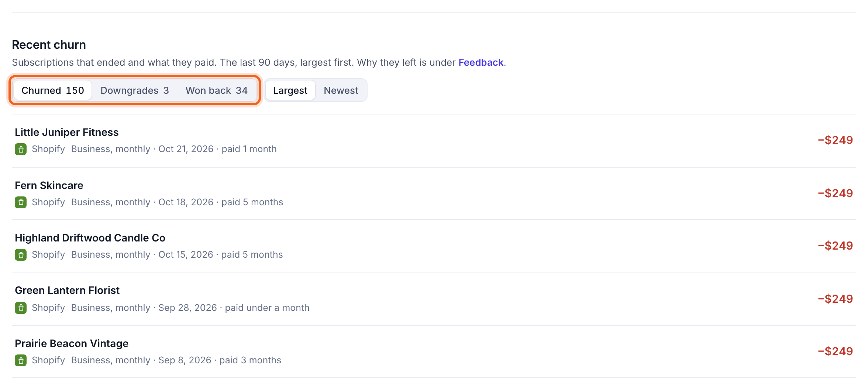Click Shopify icon under Green Lantern Florist
The image size is (868, 384).
pos(21,308)
